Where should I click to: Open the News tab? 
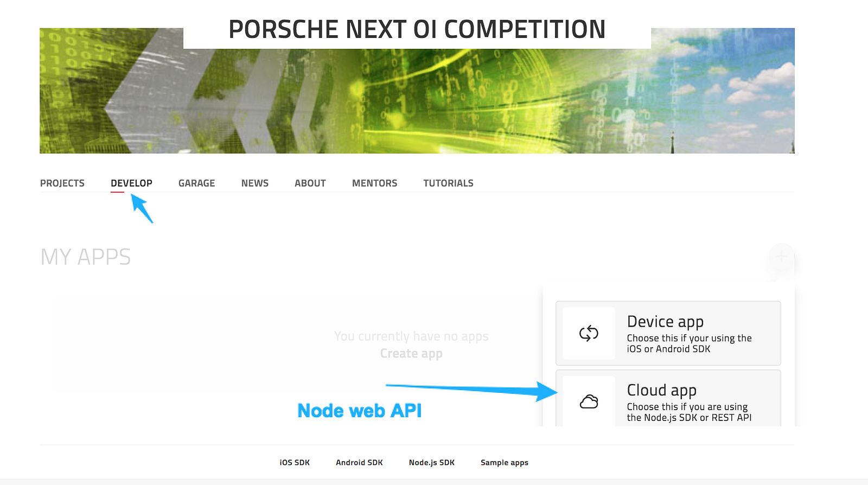point(255,183)
